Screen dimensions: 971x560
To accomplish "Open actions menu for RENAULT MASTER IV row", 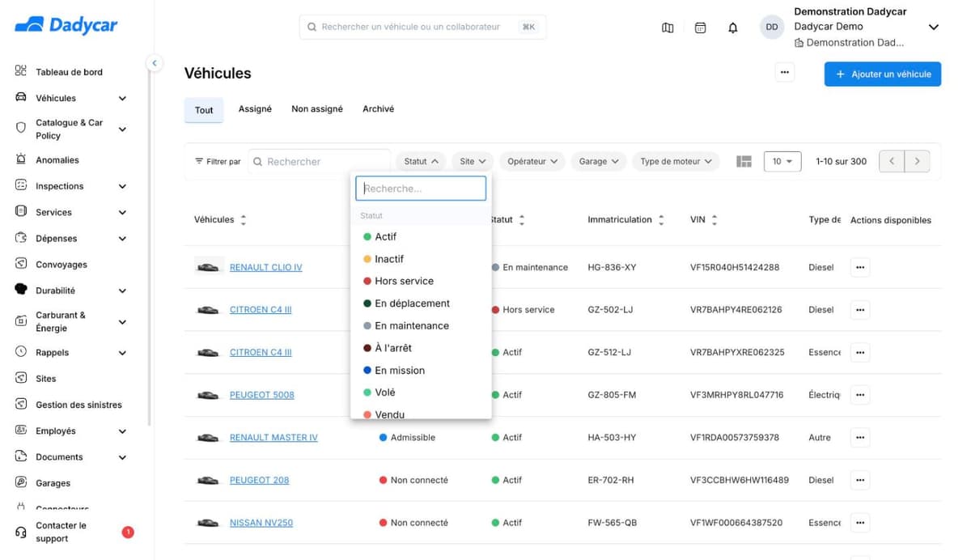I will click(860, 437).
